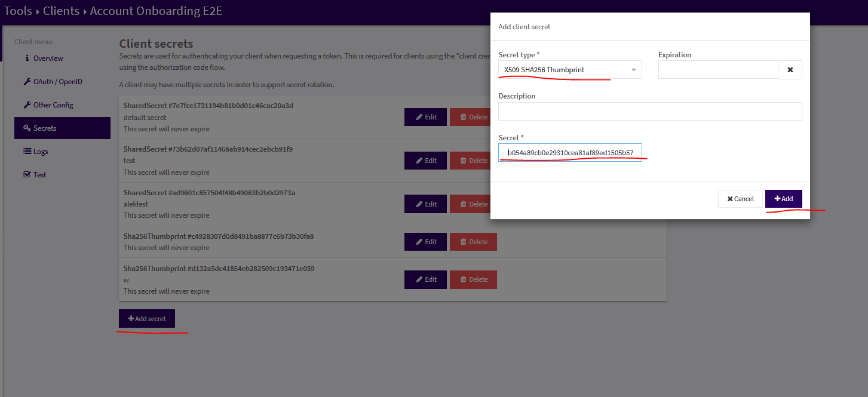Image resolution: width=868 pixels, height=397 pixels.
Task: Cancel the Add client secret dialog
Action: click(x=740, y=199)
